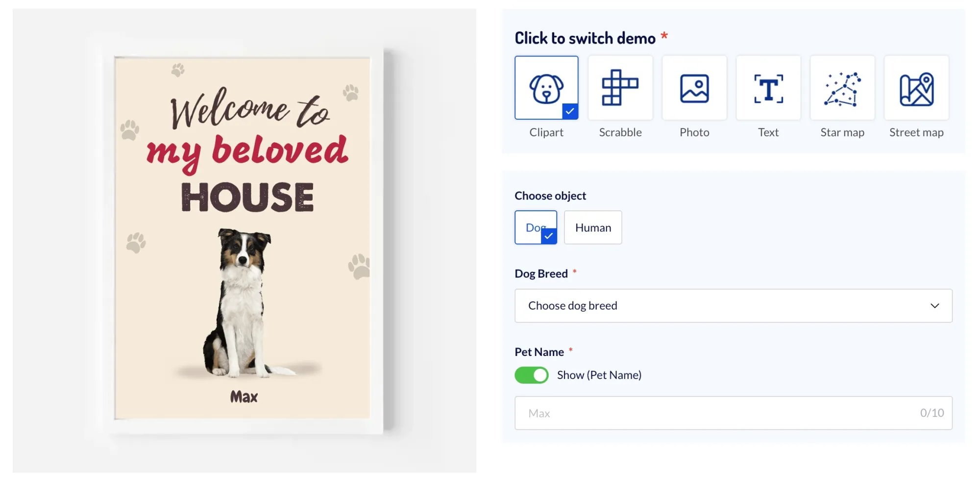Select the Clipart dog face icon
Viewport: 980px width, 482px height.
(x=546, y=88)
